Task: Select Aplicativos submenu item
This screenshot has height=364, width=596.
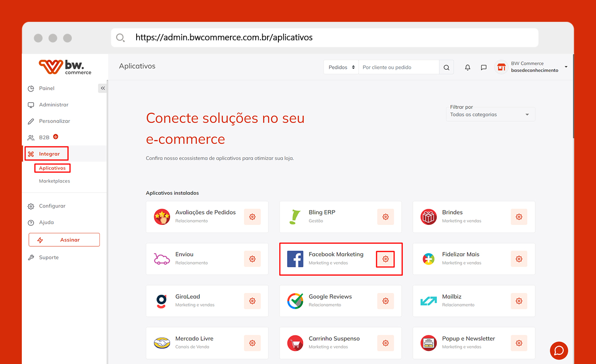Action: pyautogui.click(x=52, y=168)
